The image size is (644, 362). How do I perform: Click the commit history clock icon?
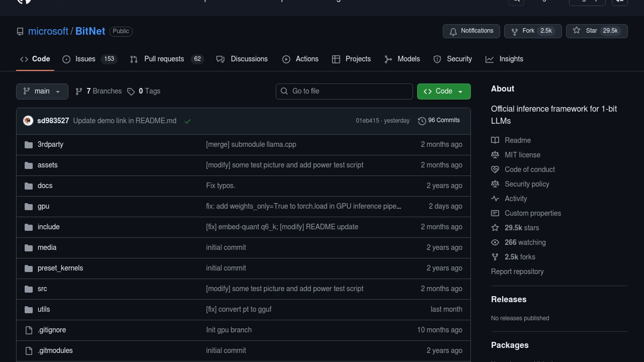(x=422, y=121)
